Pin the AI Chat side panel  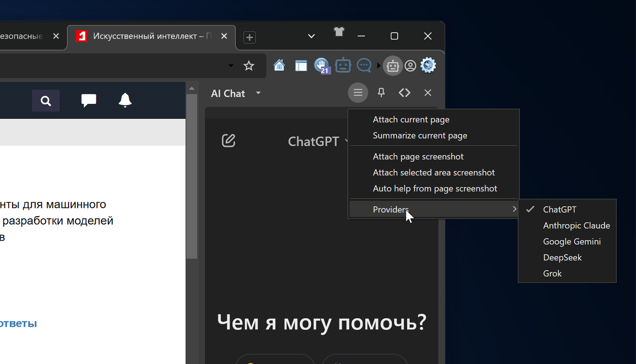(x=381, y=93)
